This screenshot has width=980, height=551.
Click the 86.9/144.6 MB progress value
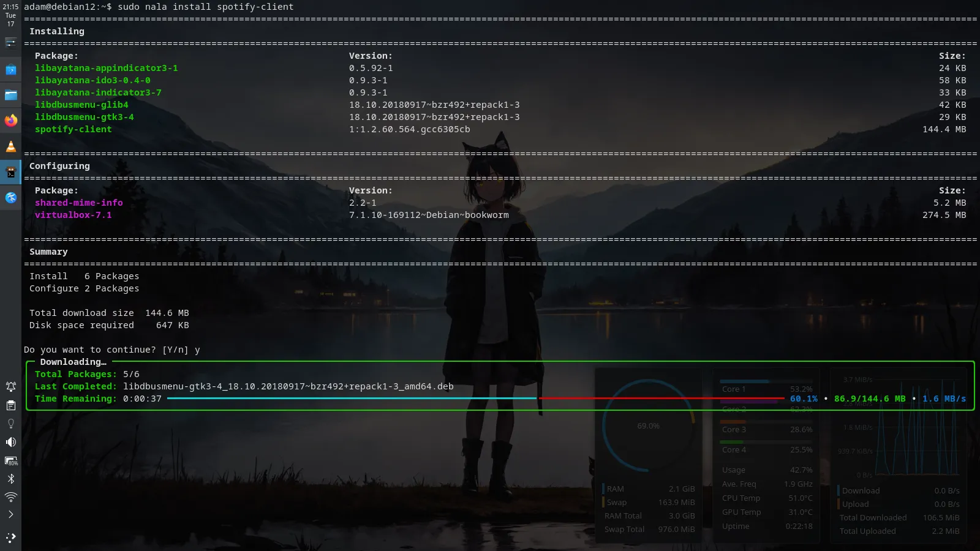pos(870,399)
